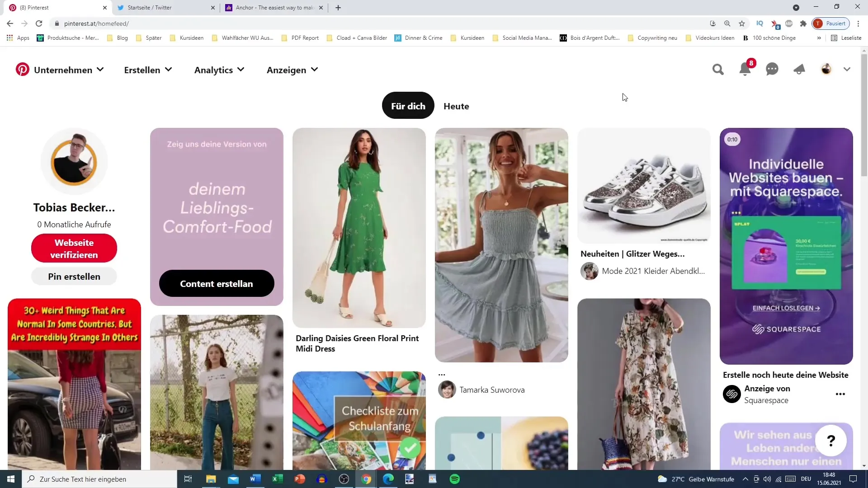
Task: Click 'Content erstellan' action button
Action: [217, 284]
